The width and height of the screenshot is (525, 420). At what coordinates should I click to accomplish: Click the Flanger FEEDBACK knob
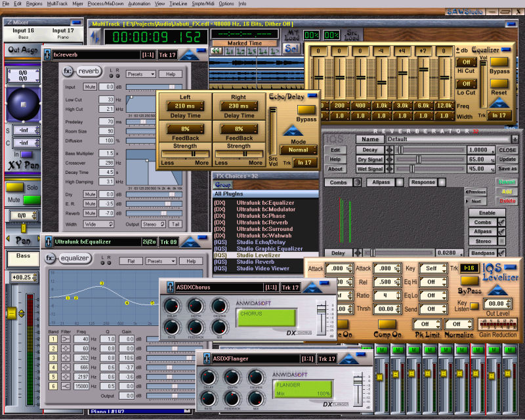(232, 399)
